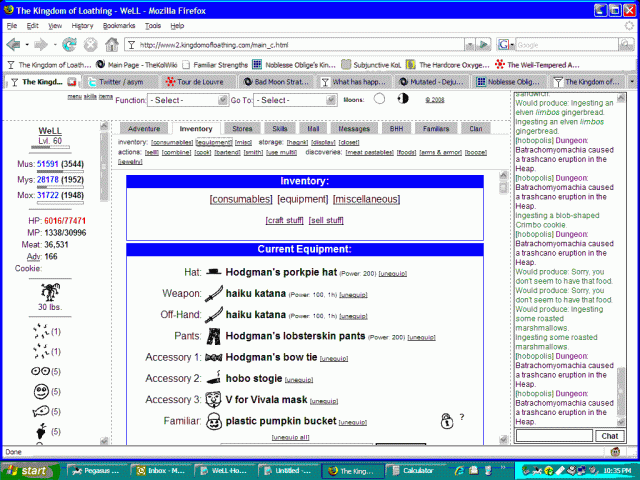Click the Hodgman's bow tie icon
Screen dimensions: 640x480
point(214,358)
